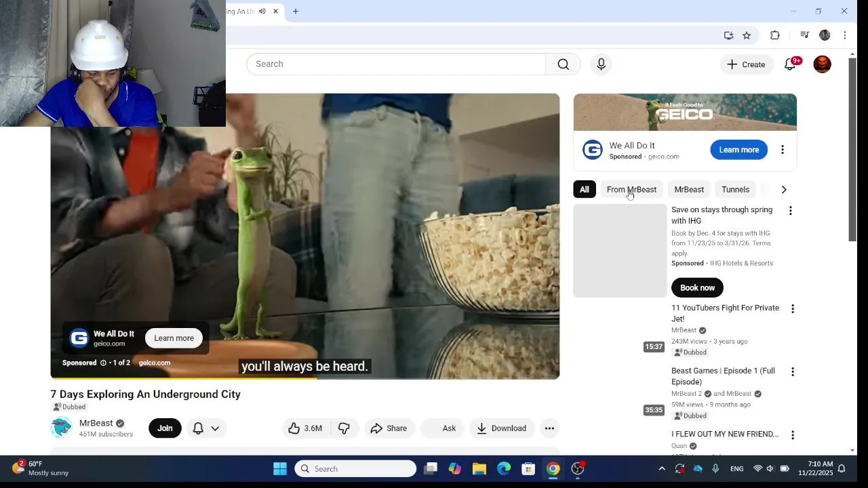The image size is (868, 488).
Task: Click the Share button
Action: point(389,428)
